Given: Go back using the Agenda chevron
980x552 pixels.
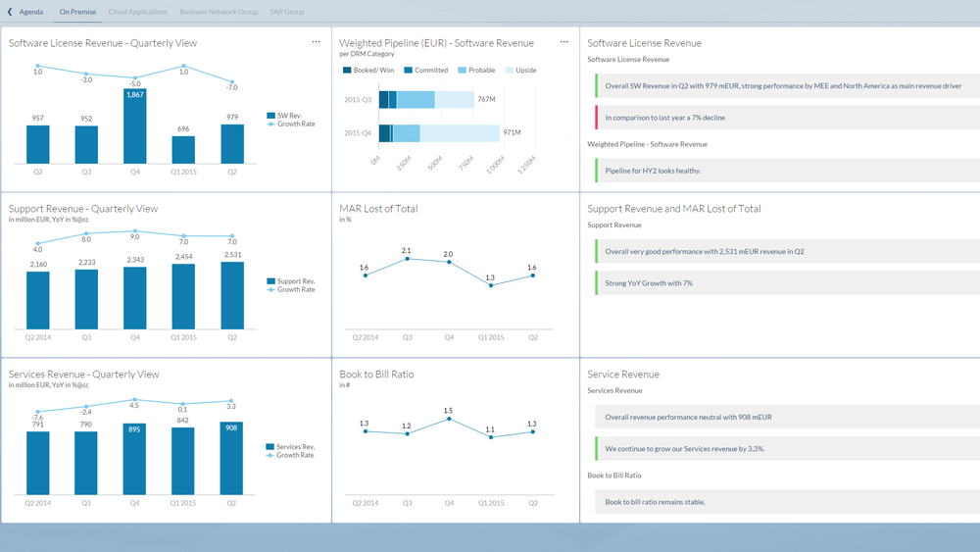Looking at the screenshot, I should [x=10, y=12].
